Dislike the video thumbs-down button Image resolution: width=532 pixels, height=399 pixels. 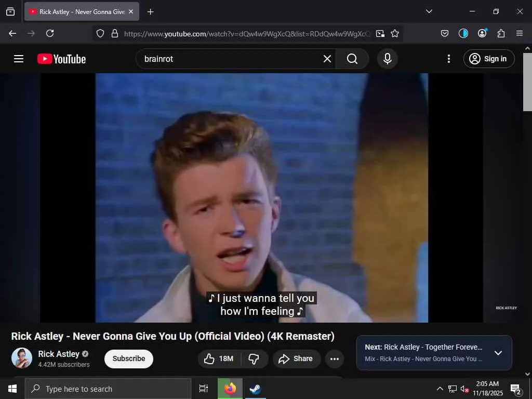[254, 358]
